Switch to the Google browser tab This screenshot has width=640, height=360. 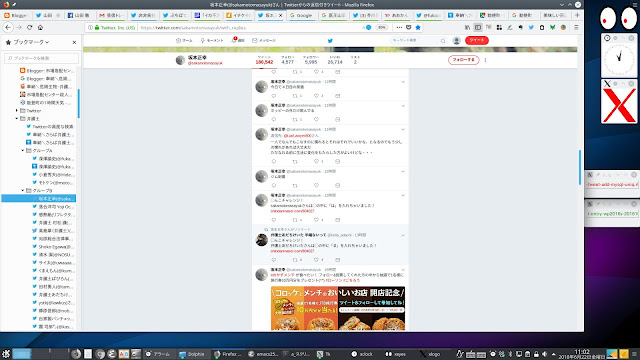click(301, 15)
